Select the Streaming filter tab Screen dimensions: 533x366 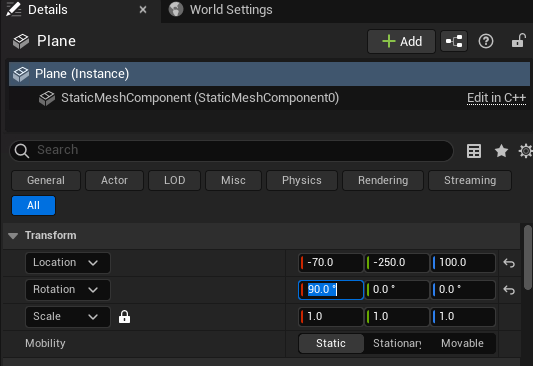coord(470,180)
